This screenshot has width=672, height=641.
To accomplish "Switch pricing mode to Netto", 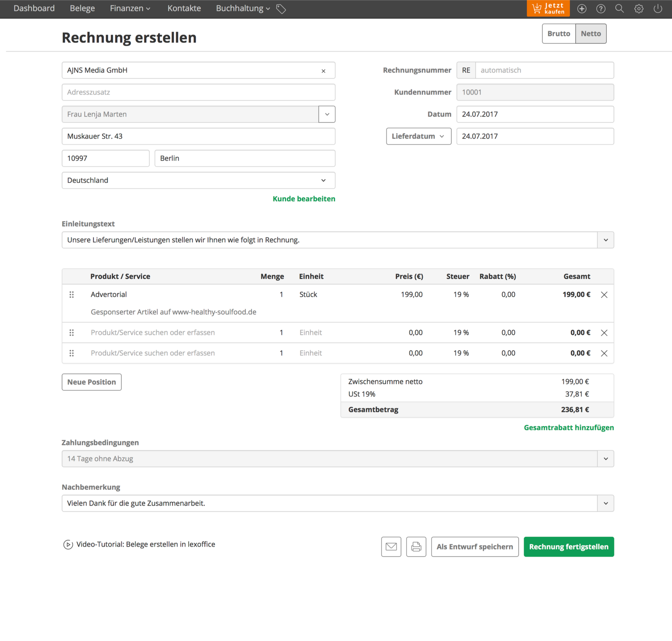I will (591, 34).
